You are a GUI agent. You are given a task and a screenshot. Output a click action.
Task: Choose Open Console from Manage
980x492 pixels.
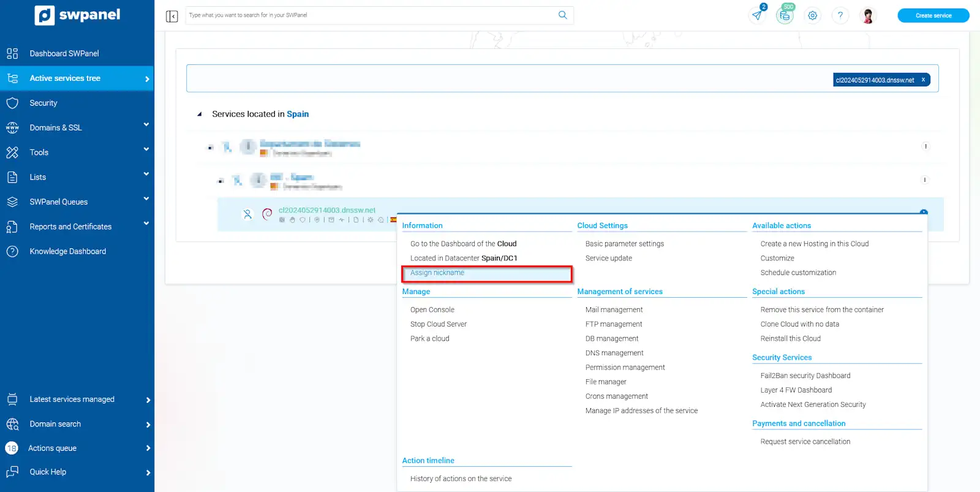click(432, 310)
